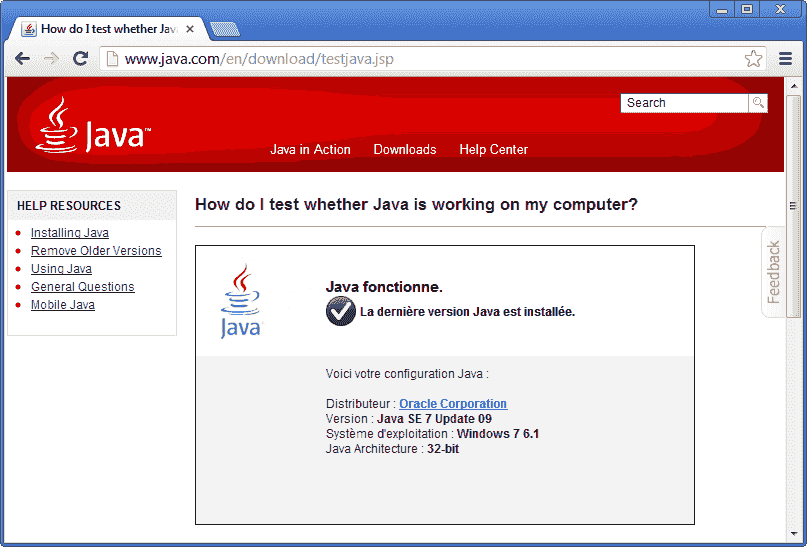
Task: Click the scrollbar down arrow
Action: (794, 534)
